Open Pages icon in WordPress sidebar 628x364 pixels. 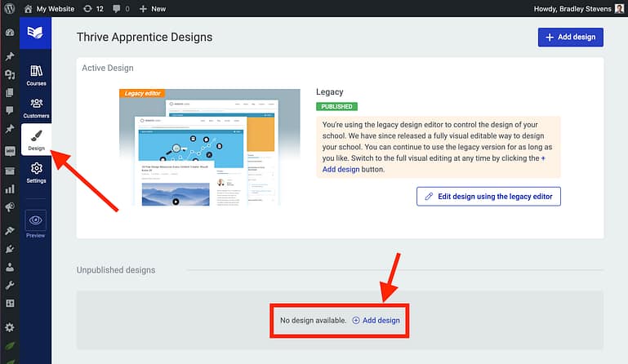tap(10, 93)
